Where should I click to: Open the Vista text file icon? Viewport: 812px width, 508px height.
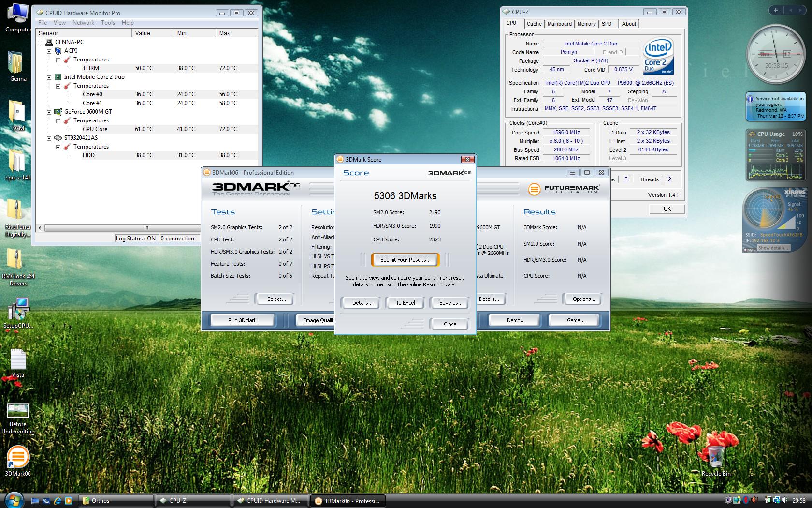click(18, 363)
